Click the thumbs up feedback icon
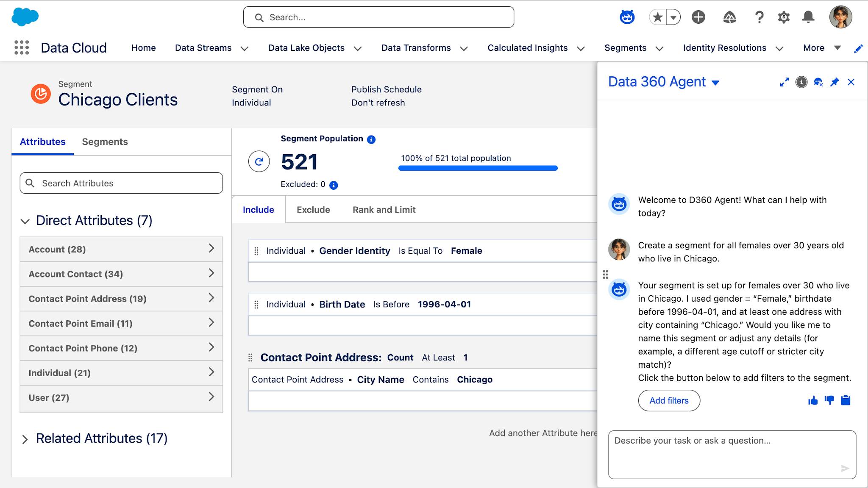This screenshot has width=868, height=488. [813, 400]
